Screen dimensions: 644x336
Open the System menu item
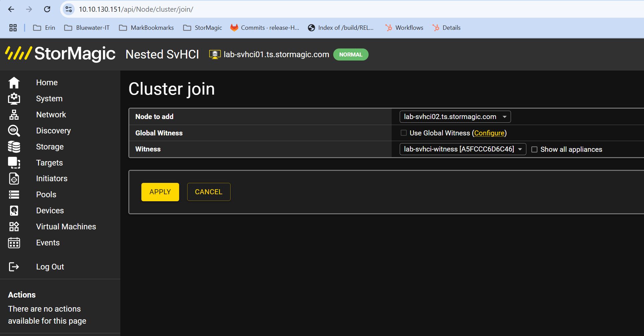49,99
